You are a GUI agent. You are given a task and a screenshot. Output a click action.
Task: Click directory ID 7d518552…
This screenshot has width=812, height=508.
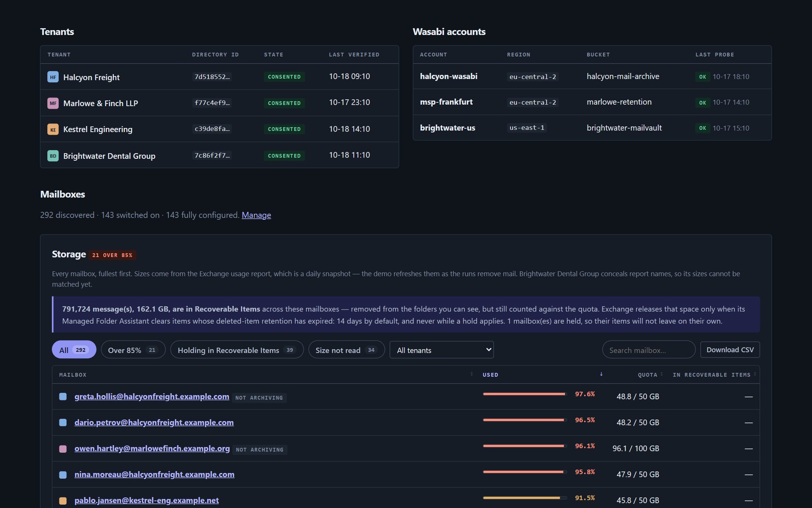tap(212, 77)
